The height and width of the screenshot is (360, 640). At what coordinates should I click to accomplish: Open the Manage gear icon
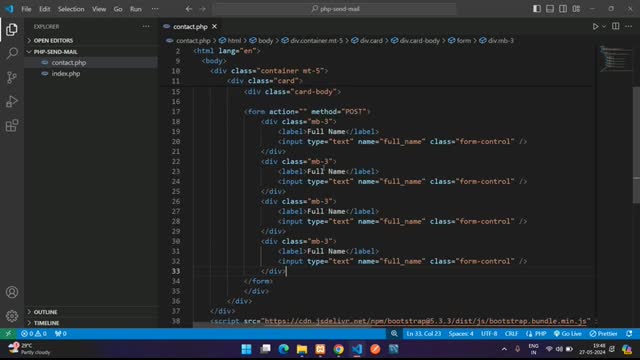(x=12, y=316)
